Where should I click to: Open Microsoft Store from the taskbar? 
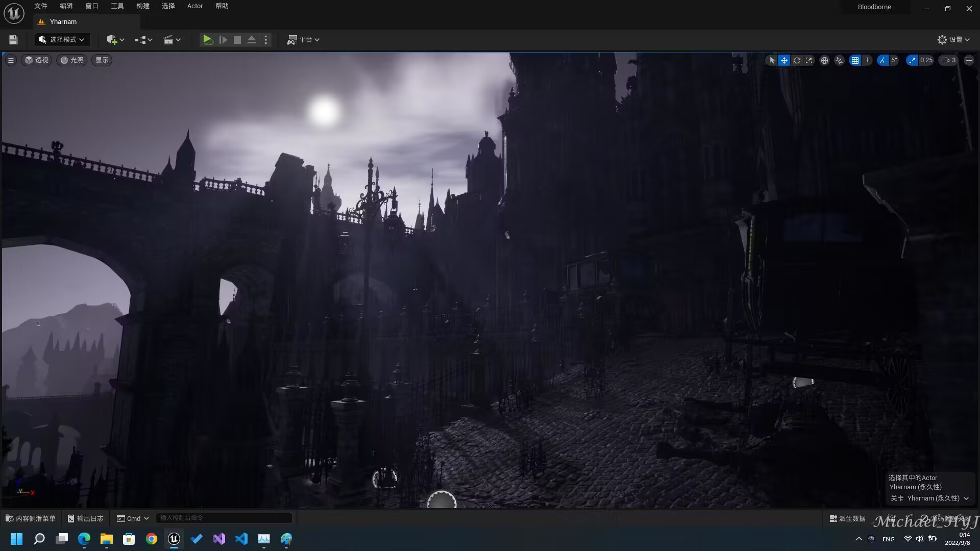129,539
